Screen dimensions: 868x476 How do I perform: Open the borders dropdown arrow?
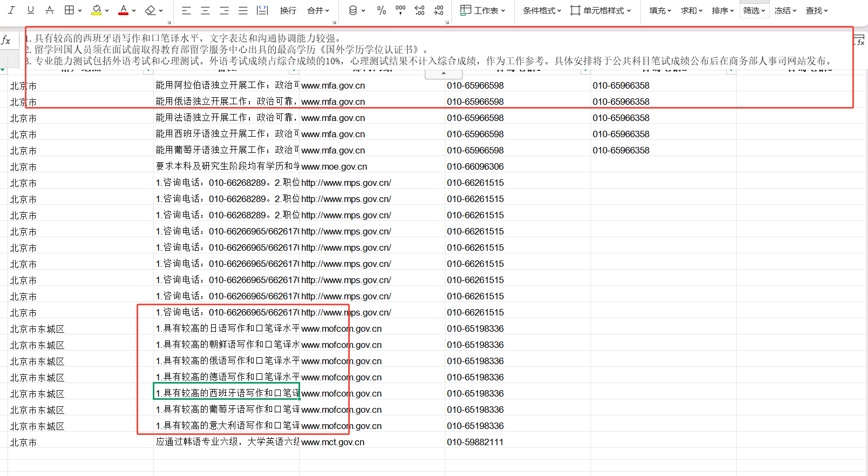[x=80, y=10]
